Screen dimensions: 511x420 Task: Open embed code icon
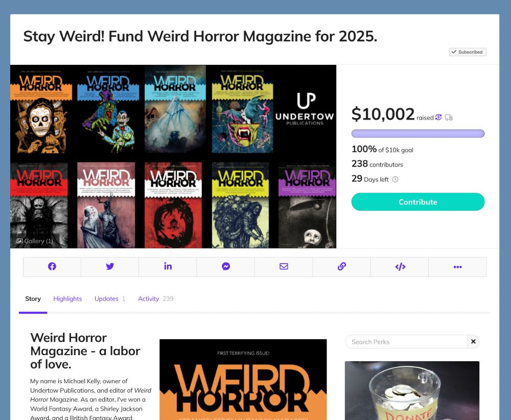tap(400, 267)
